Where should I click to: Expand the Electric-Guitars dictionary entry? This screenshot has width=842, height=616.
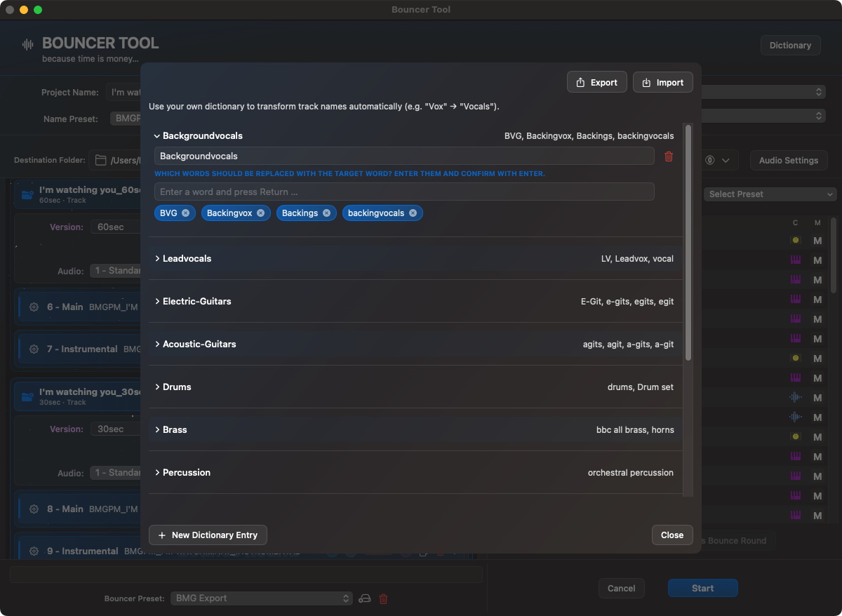(x=157, y=302)
